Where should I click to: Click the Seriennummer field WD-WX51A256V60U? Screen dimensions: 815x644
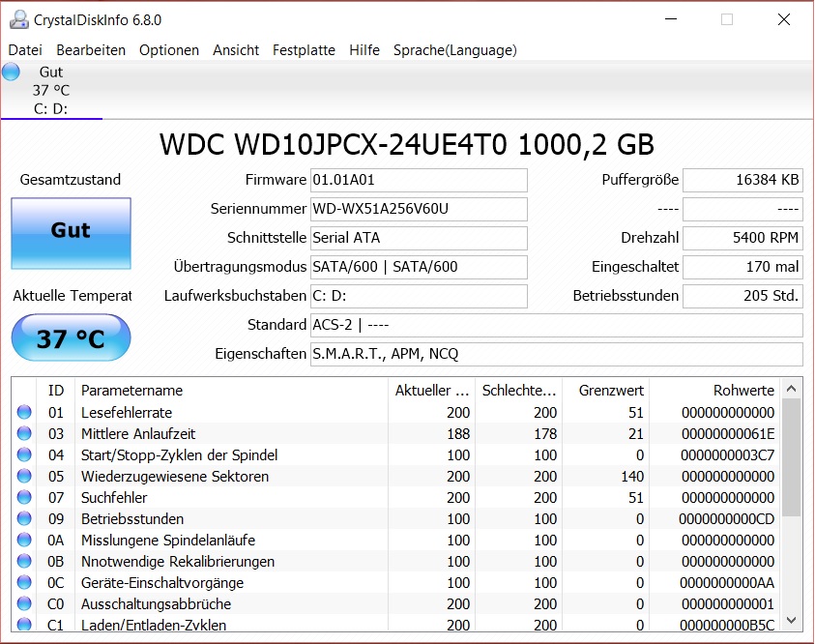point(419,209)
